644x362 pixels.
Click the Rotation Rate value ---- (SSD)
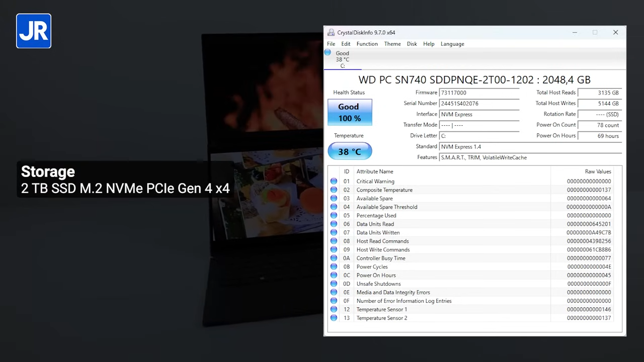pos(600,115)
